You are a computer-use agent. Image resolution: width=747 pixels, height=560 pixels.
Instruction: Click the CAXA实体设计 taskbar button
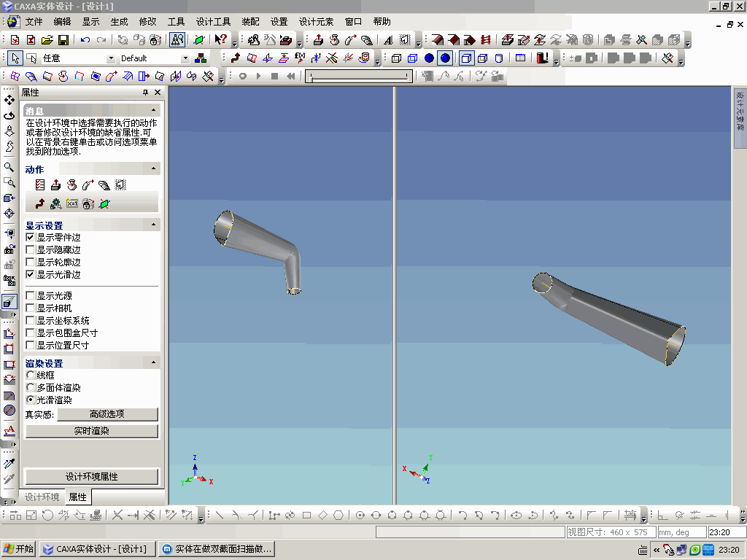(x=98, y=549)
